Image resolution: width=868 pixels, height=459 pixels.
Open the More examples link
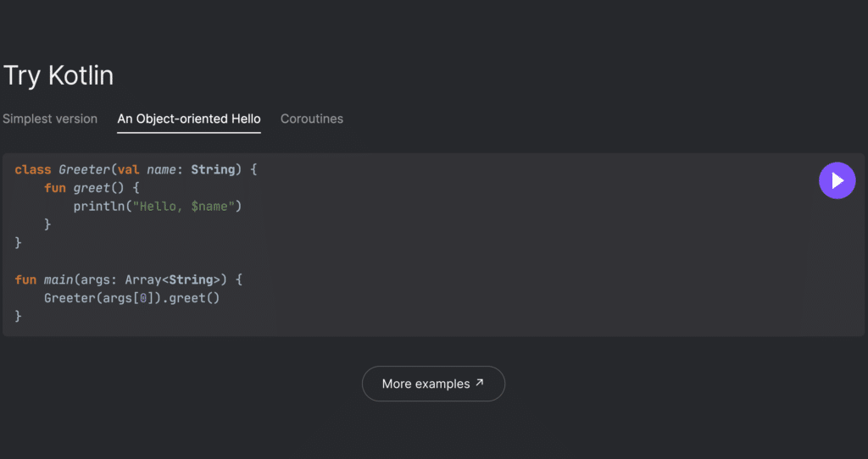pyautogui.click(x=433, y=384)
